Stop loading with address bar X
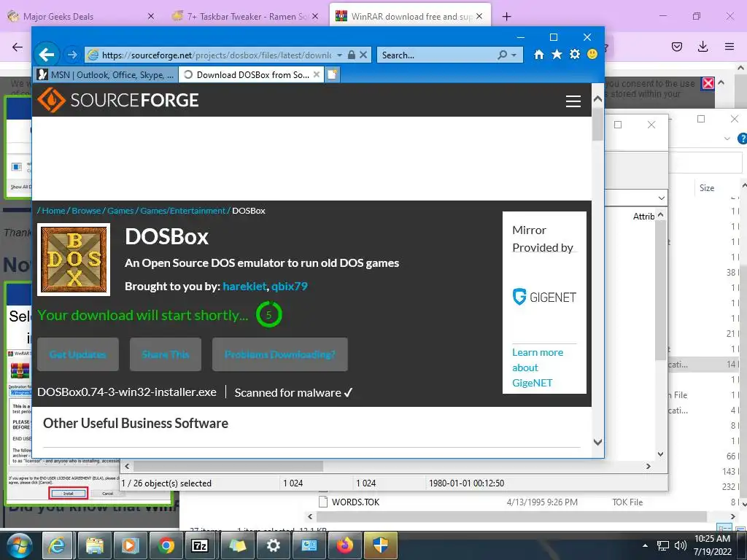The width and height of the screenshot is (747, 560). (x=363, y=55)
